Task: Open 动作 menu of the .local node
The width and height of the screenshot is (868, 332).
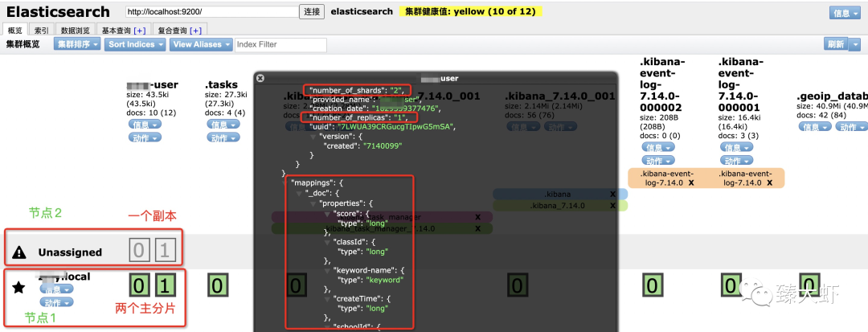Action: click(x=56, y=302)
